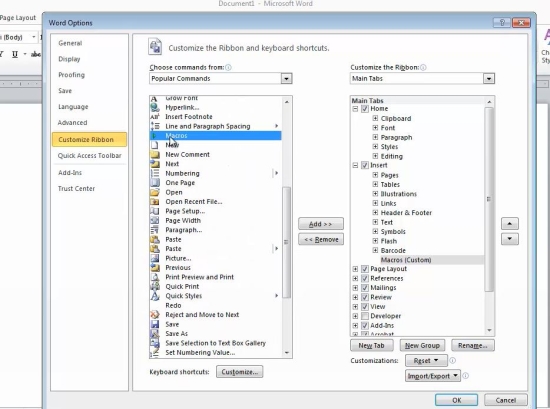Open the Trust Center category

pos(76,188)
